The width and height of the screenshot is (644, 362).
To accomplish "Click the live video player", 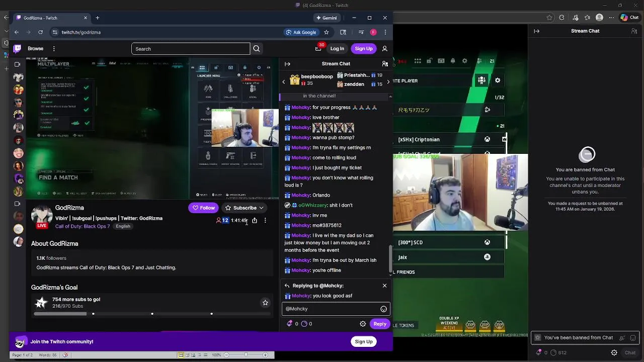I will [x=153, y=128].
